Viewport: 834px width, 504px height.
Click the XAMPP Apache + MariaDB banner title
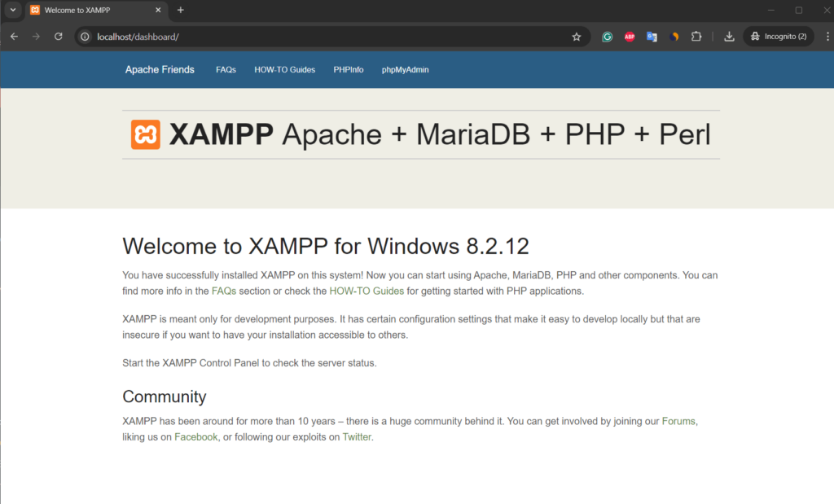(x=439, y=134)
